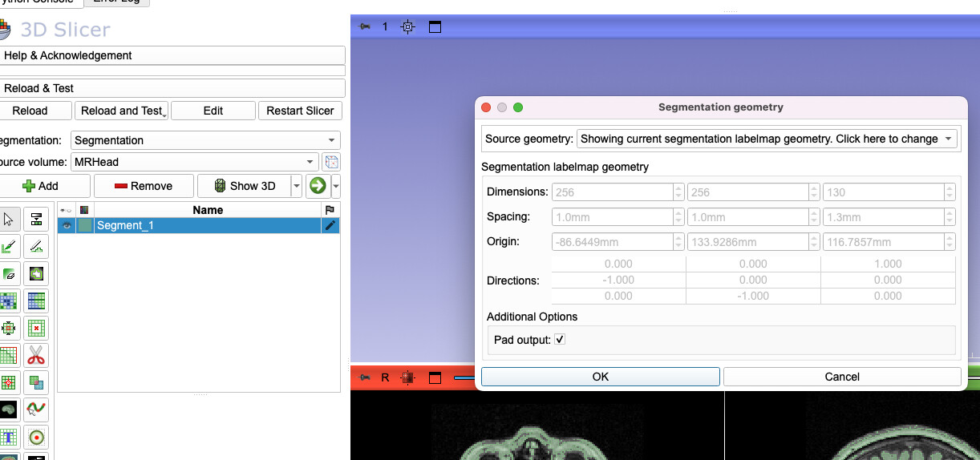The width and height of the screenshot is (980, 460).
Task: Select the green grid effect with red corner
Action: pyautogui.click(x=8, y=355)
